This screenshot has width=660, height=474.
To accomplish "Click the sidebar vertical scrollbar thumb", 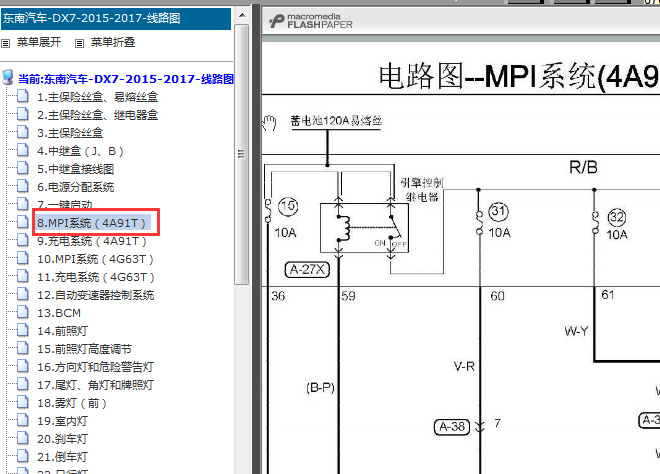I will coord(242,154).
